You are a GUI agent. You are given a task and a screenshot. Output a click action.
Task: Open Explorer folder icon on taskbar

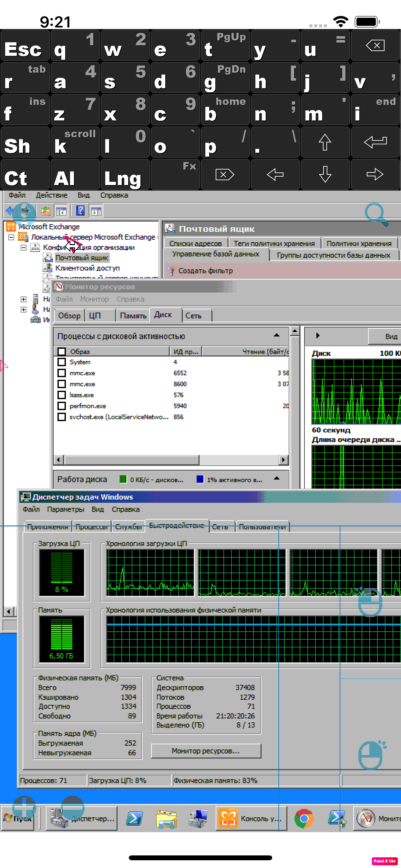tap(167, 819)
